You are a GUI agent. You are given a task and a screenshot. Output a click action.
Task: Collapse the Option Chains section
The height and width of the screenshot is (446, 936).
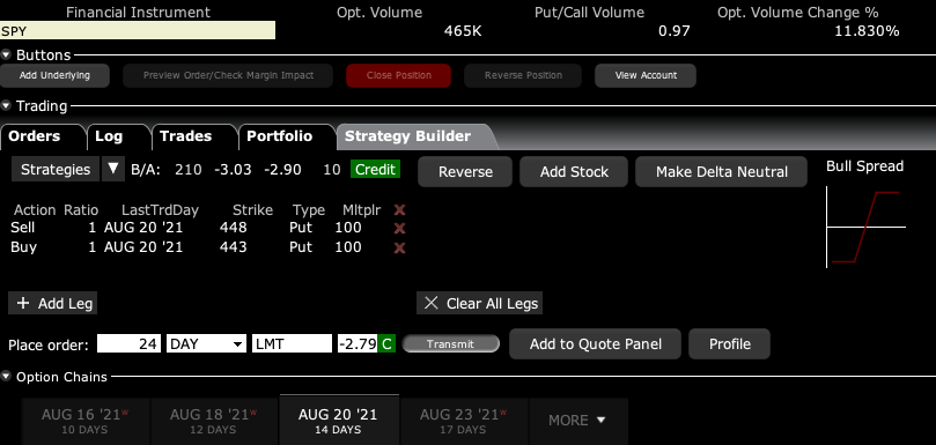pyautogui.click(x=7, y=377)
